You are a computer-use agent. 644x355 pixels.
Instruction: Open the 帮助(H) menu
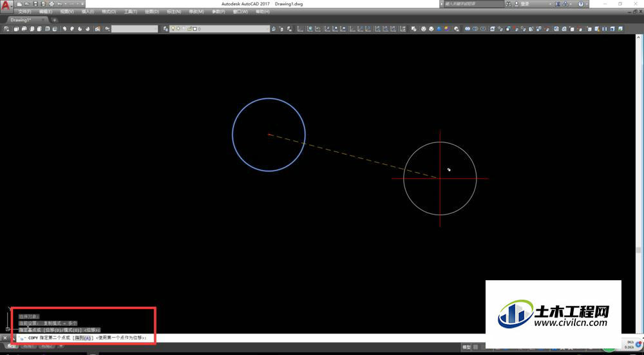click(x=263, y=12)
